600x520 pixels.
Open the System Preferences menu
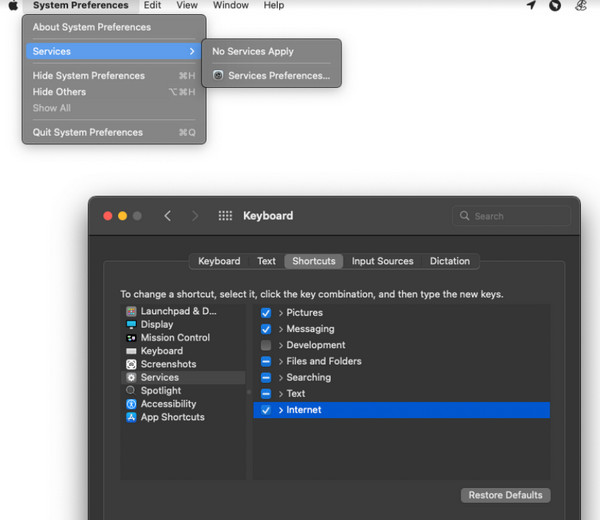pos(80,5)
